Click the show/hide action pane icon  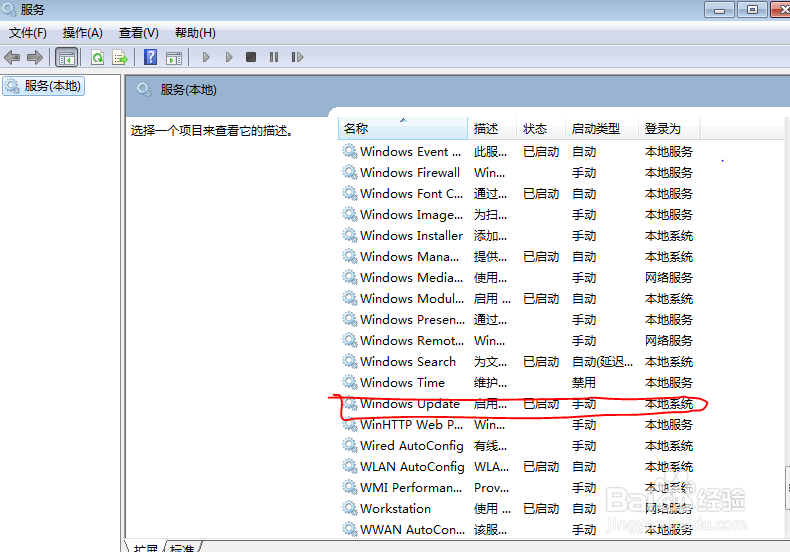pyautogui.click(x=174, y=58)
